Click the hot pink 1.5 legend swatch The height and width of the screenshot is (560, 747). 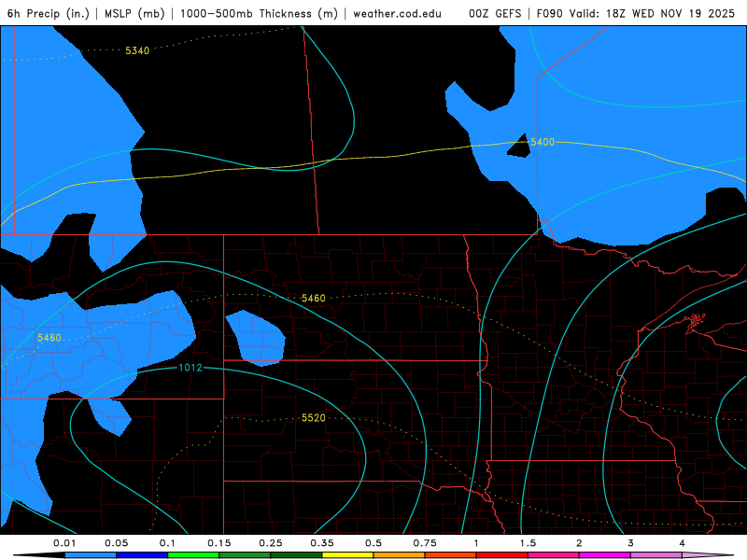(554, 555)
